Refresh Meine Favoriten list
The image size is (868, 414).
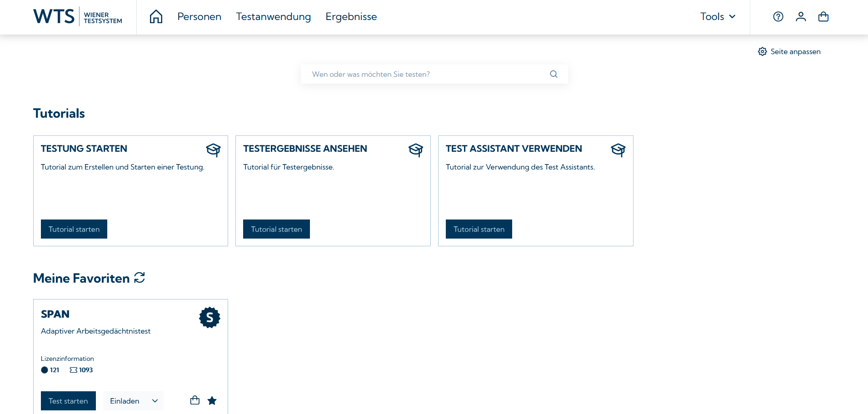140,278
